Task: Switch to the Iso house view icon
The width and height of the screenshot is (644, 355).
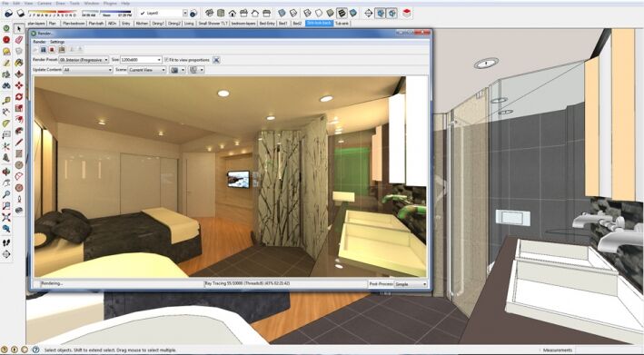Action: tap(232, 13)
